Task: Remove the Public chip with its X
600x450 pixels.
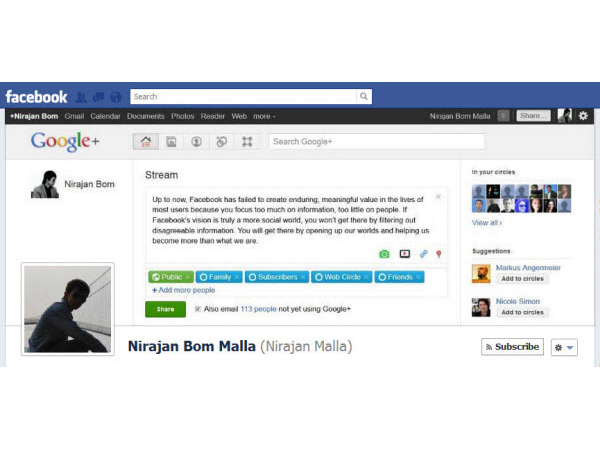Action: [x=188, y=277]
